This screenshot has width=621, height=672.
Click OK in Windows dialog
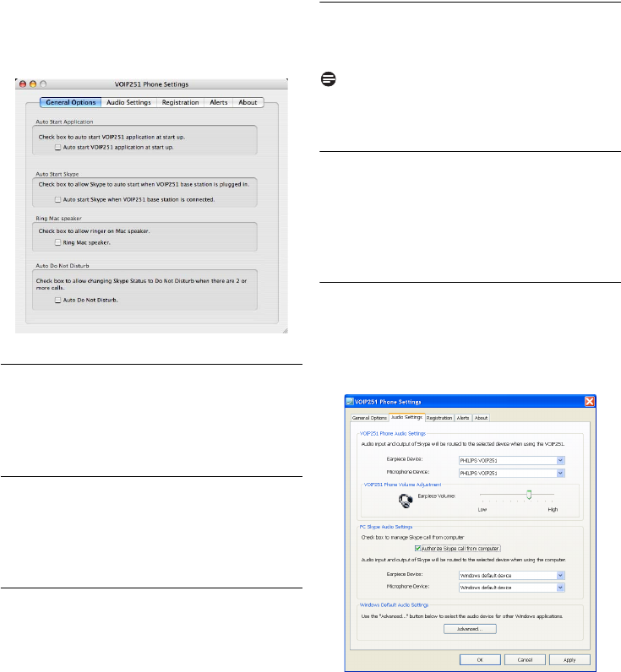(480, 659)
